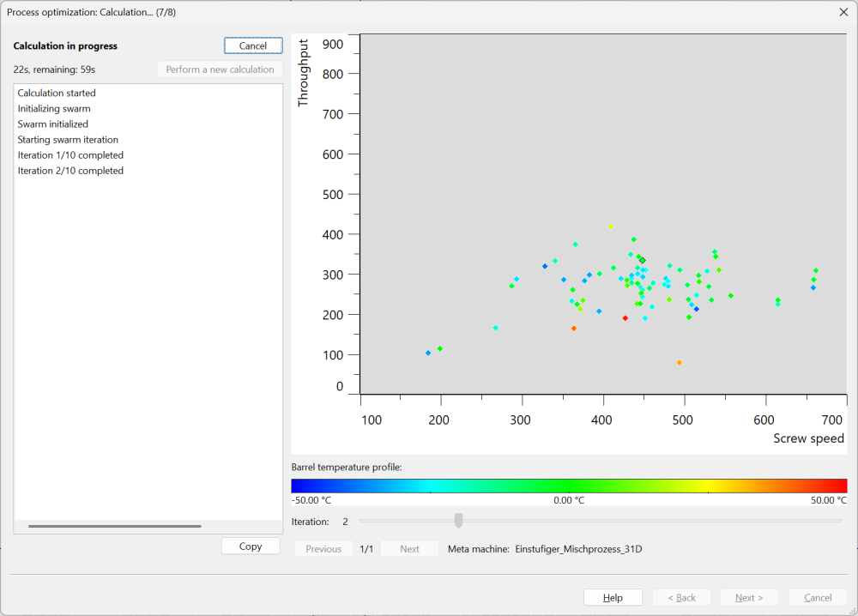Viewport: 858px width, 616px height.
Task: Select the 'Initializing swarm' log line
Action: [54, 108]
